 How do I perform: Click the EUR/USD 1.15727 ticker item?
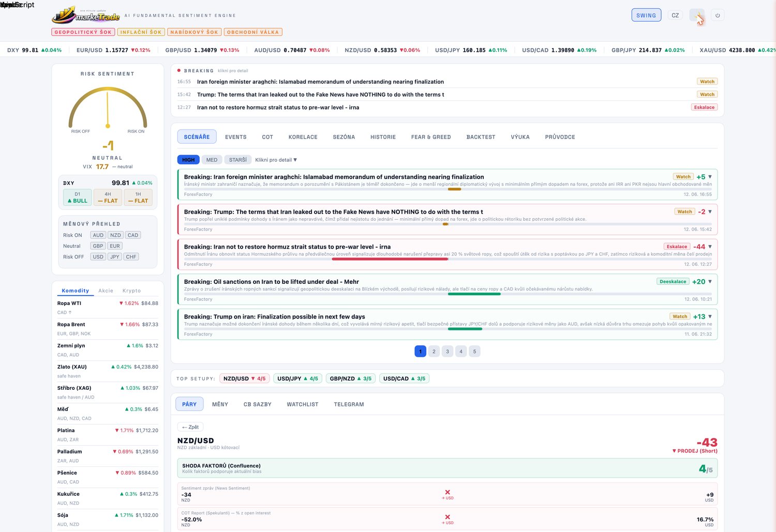point(113,50)
